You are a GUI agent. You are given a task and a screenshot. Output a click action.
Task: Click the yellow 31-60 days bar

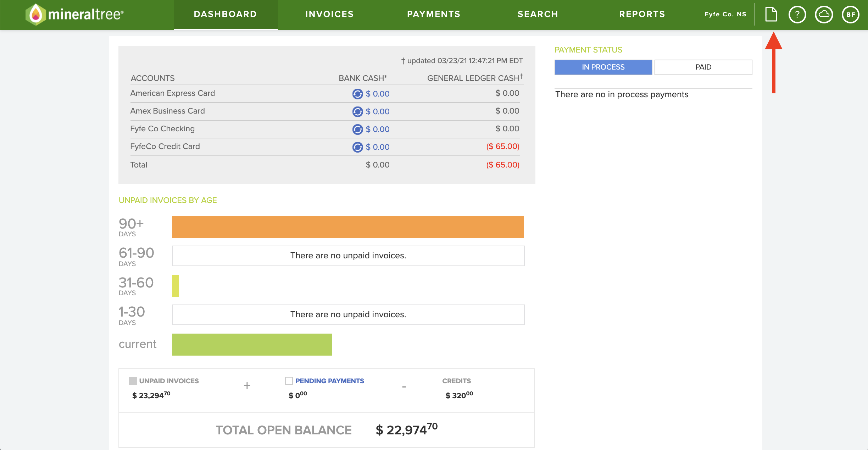176,286
